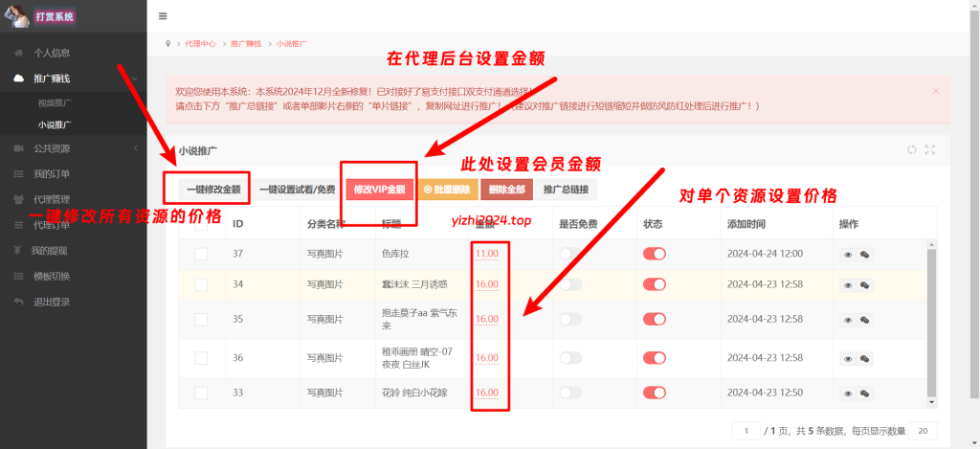The image size is (980, 449).
Task: Turn off the 状态 switch for ID 37
Action: tap(655, 254)
